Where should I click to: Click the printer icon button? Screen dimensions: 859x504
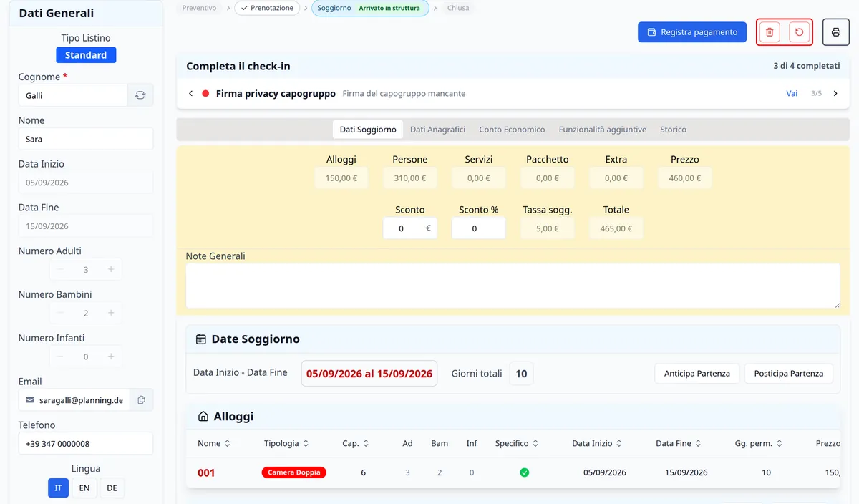tap(836, 32)
